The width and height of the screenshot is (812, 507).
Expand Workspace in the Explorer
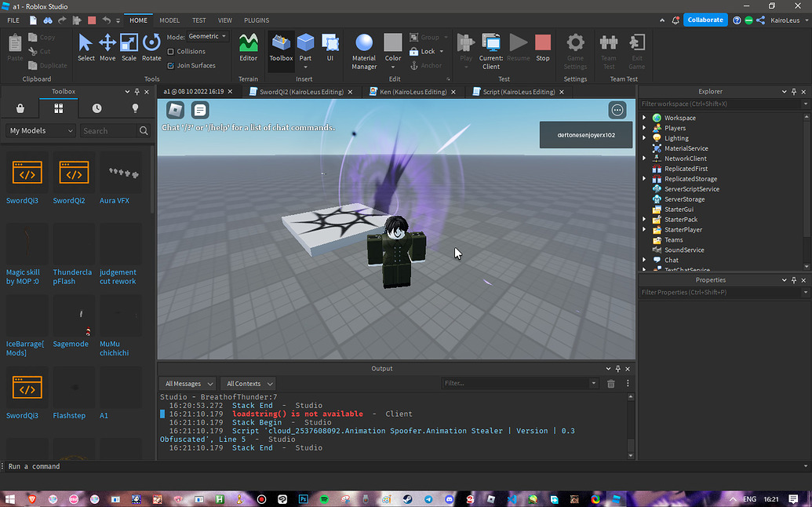point(646,117)
